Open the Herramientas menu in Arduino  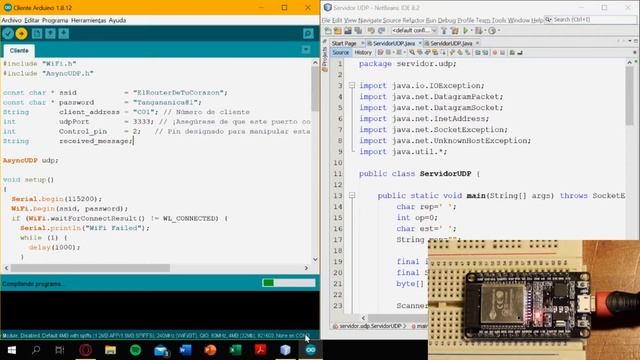click(89, 20)
